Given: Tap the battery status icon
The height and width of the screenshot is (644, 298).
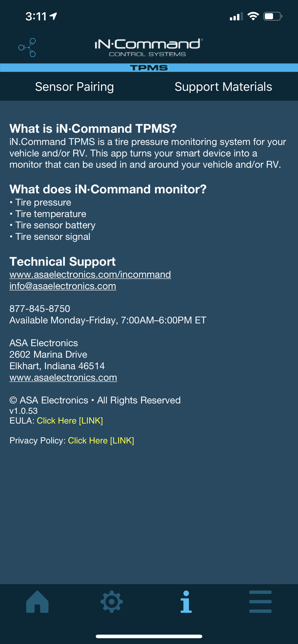Looking at the screenshot, I should pos(273,16).
